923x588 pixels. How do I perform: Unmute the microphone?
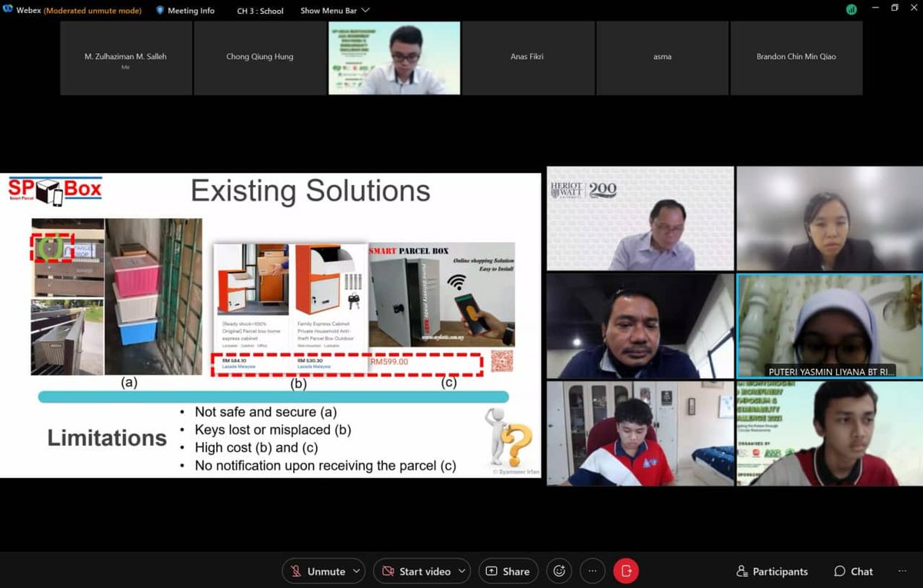[x=316, y=571]
